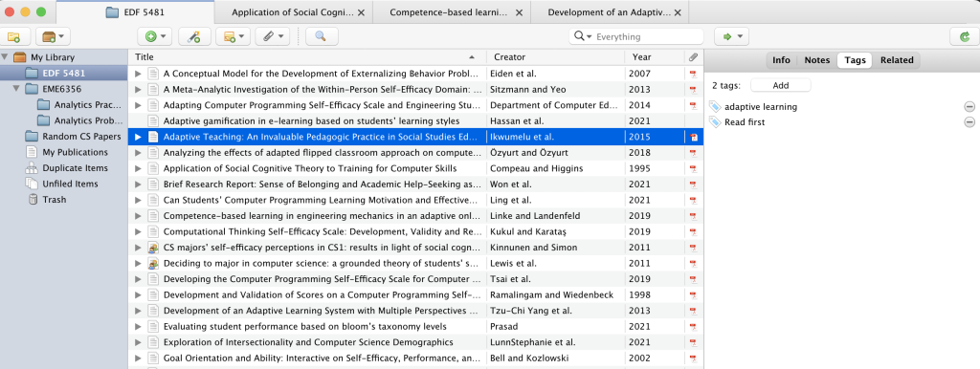
Task: Expand the Adaptive Teaching item row
Action: 138,137
